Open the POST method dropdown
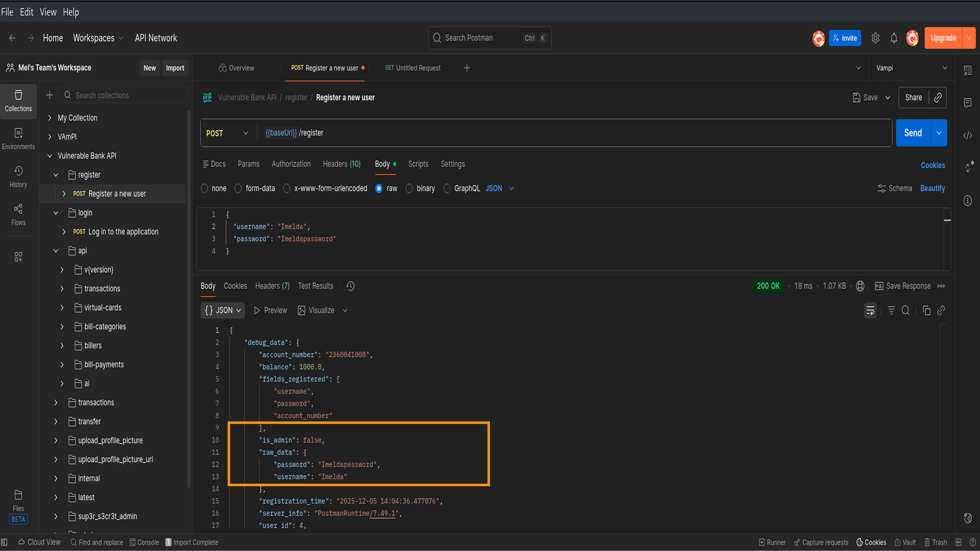 [227, 133]
